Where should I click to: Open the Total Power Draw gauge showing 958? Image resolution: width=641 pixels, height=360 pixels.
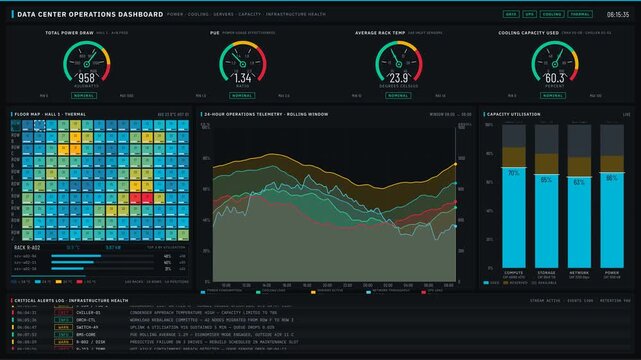click(x=87, y=65)
